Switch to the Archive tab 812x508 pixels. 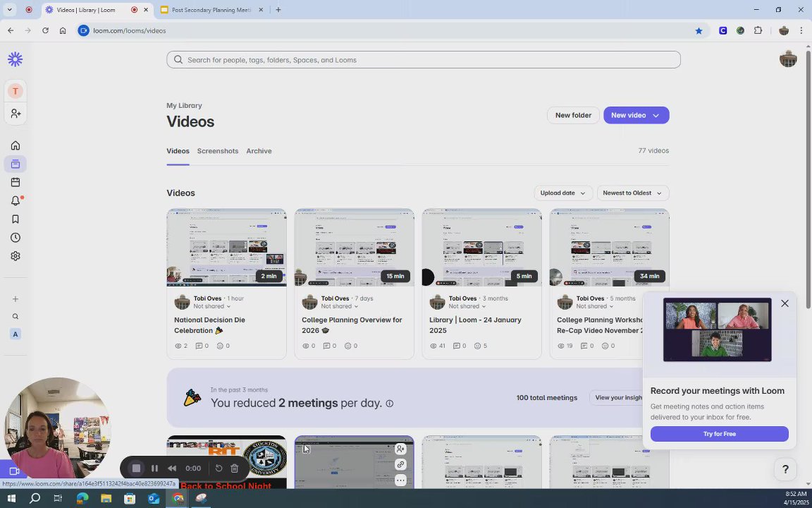click(x=259, y=152)
